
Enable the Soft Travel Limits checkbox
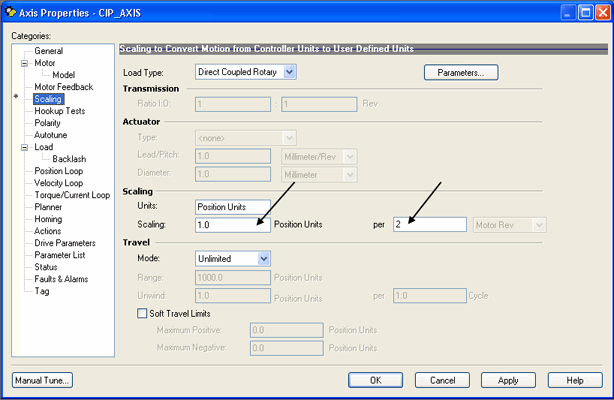coord(141,314)
